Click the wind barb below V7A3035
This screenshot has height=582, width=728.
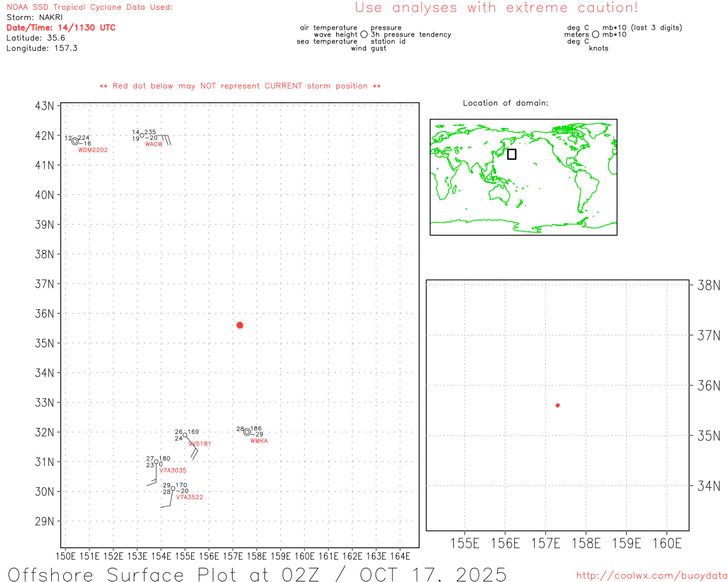click(x=152, y=475)
